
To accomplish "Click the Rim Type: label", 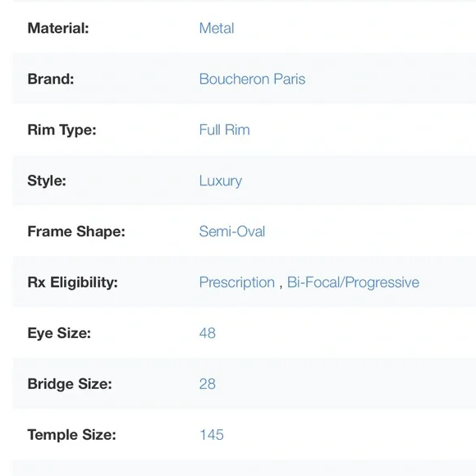I will [x=62, y=130].
